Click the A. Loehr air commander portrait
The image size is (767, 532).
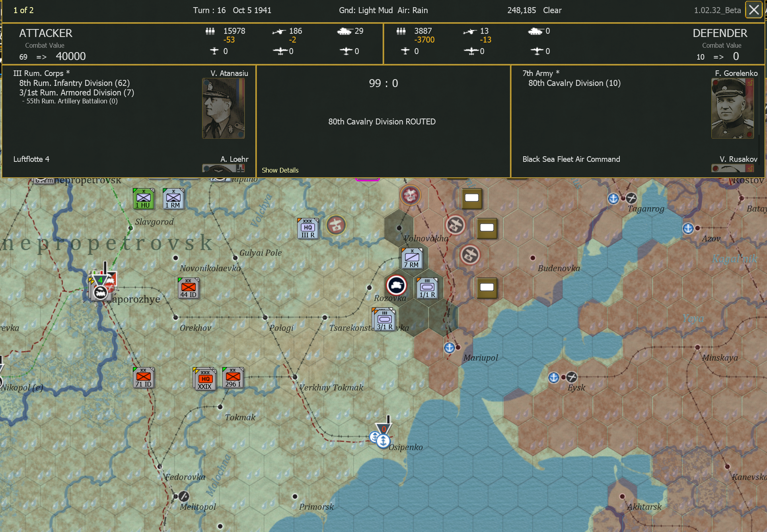click(223, 168)
